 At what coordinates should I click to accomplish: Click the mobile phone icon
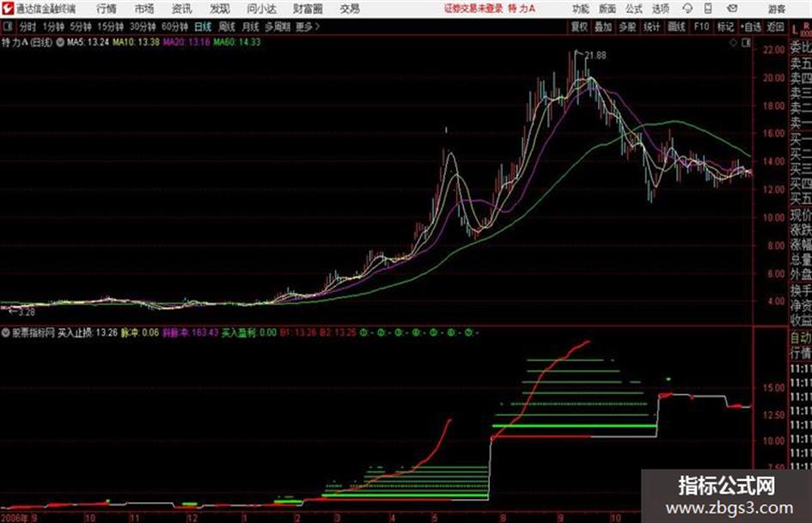click(x=708, y=9)
